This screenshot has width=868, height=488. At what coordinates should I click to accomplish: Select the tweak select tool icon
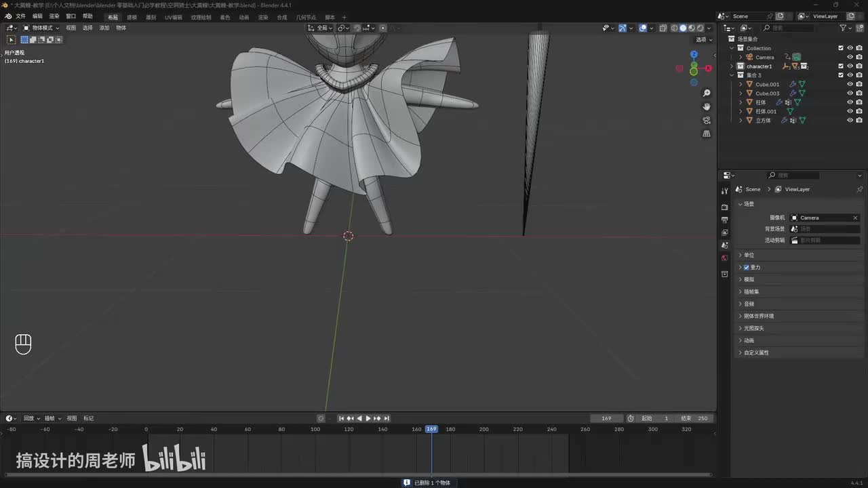[x=12, y=40]
